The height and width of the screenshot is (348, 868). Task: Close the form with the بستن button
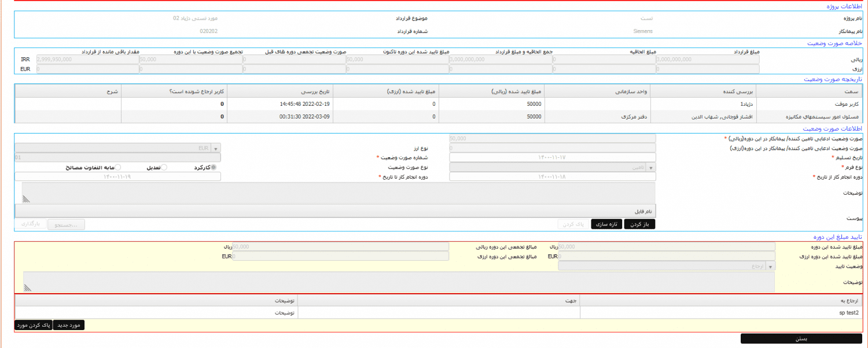click(801, 339)
